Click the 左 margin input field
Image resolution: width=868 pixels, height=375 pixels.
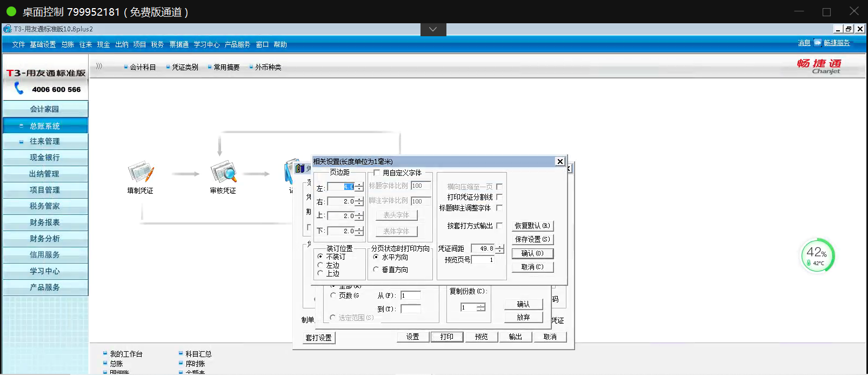(341, 187)
